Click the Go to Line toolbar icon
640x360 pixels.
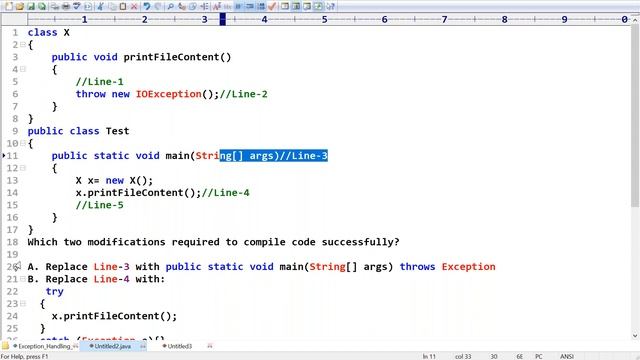point(204,7)
